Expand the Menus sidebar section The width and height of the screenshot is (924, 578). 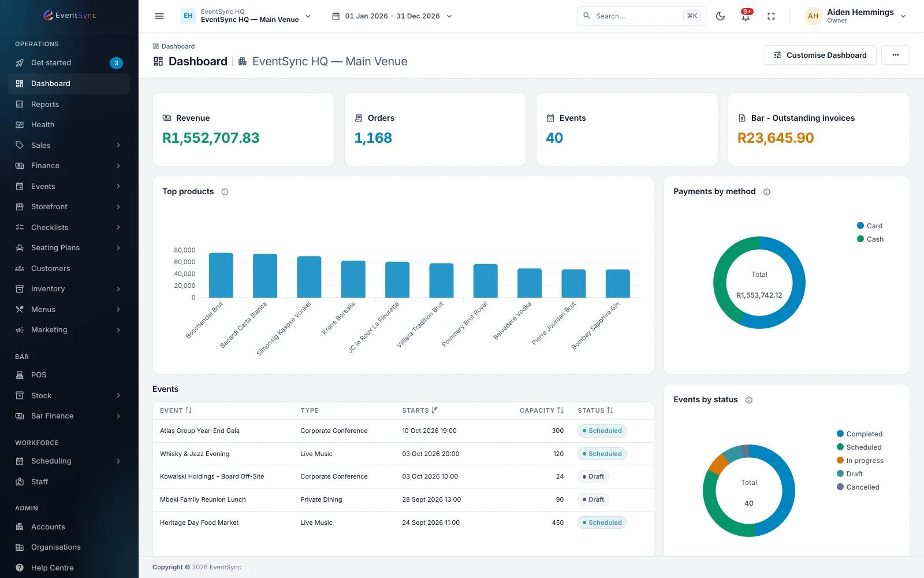coord(69,309)
